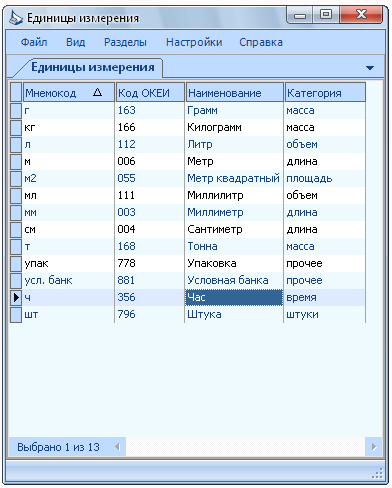Screen dimensions: 392x488
Task: Select row marker for Миллилитр
Action: click(16, 195)
